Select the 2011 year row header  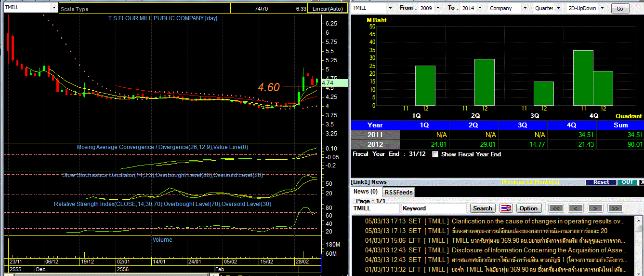point(375,135)
